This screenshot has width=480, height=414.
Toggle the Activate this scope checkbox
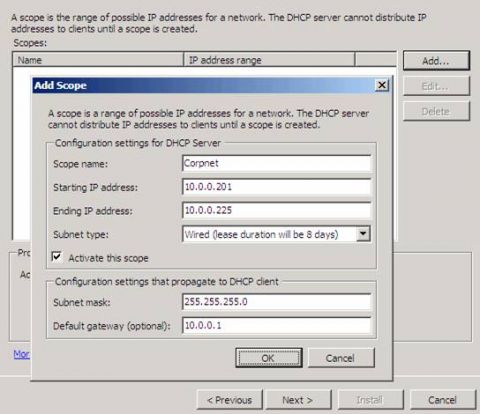pyautogui.click(x=57, y=257)
